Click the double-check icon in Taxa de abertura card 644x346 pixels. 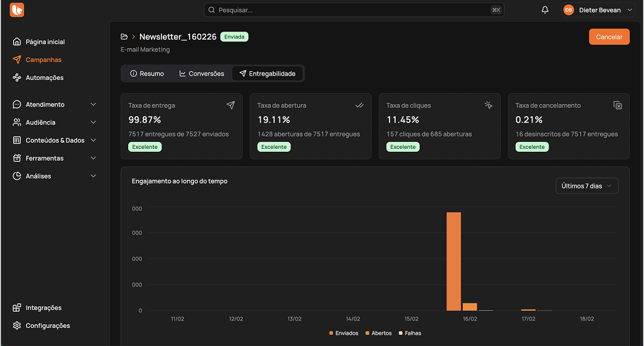[x=359, y=105]
